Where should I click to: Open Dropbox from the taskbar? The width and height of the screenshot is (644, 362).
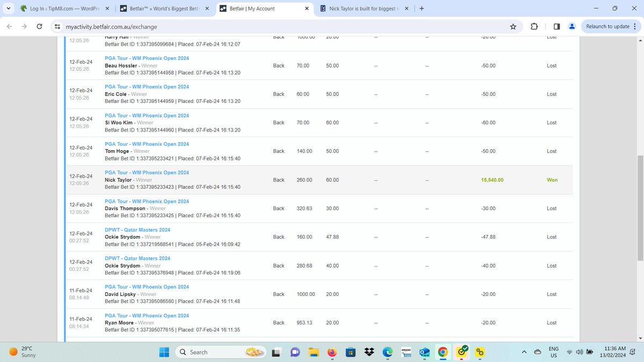click(x=369, y=352)
